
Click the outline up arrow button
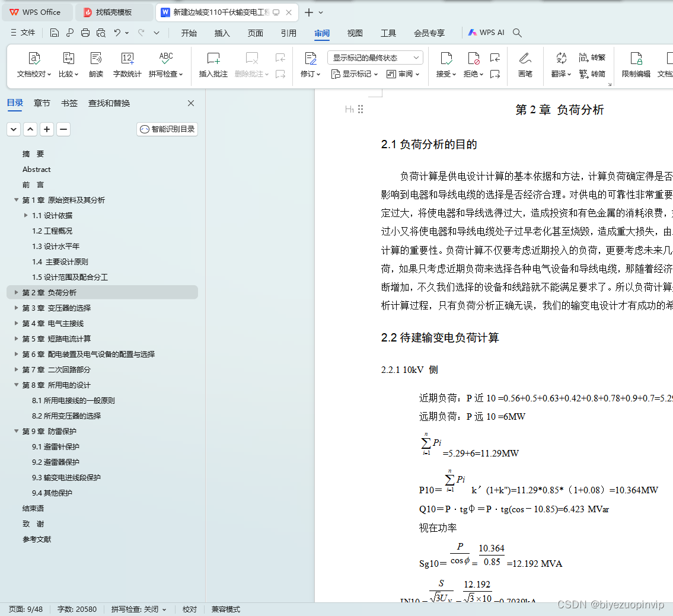[x=30, y=129]
